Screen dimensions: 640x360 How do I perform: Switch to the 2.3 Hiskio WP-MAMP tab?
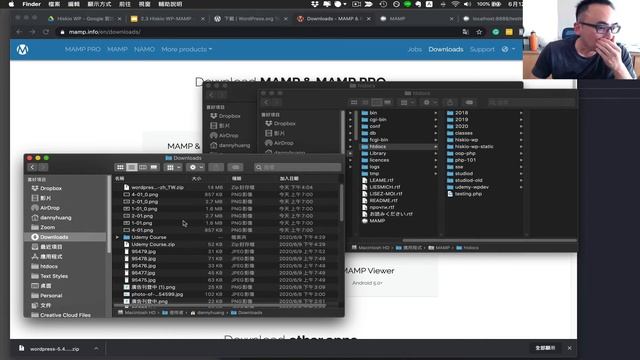tap(167, 19)
